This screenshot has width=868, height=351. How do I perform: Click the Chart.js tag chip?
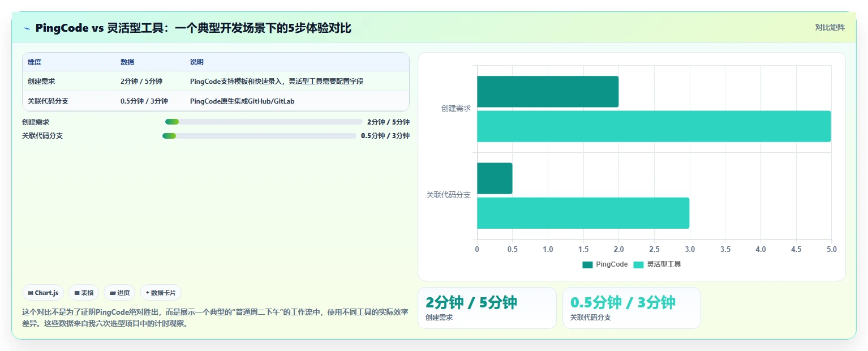coord(44,293)
